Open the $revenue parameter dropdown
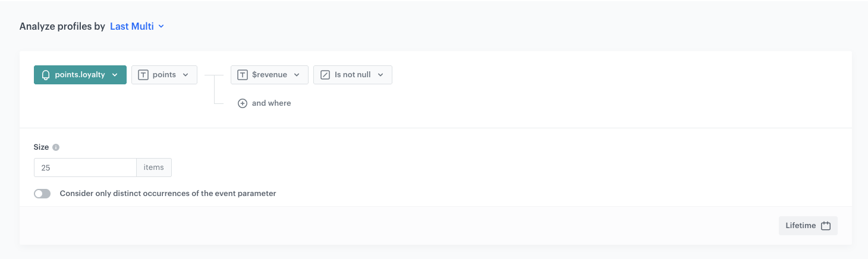Image resolution: width=868 pixels, height=259 pixels. 269,75
